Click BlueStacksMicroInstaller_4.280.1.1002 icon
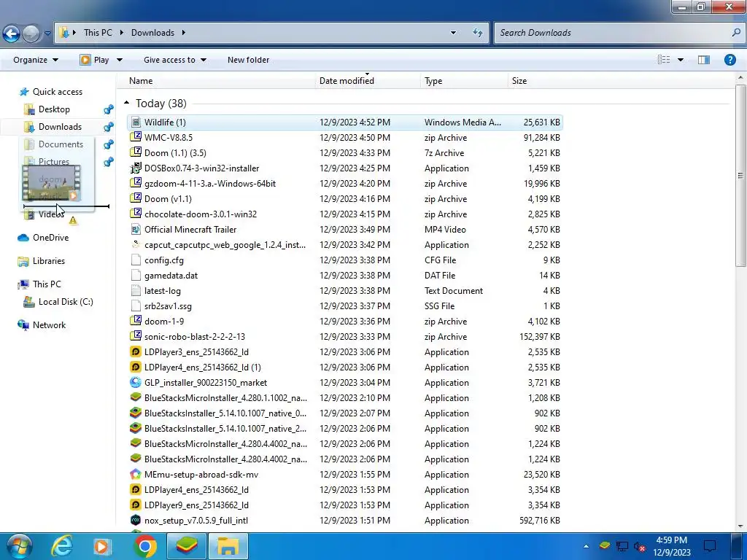Screen dimensions: 747x560 pyautogui.click(x=136, y=397)
